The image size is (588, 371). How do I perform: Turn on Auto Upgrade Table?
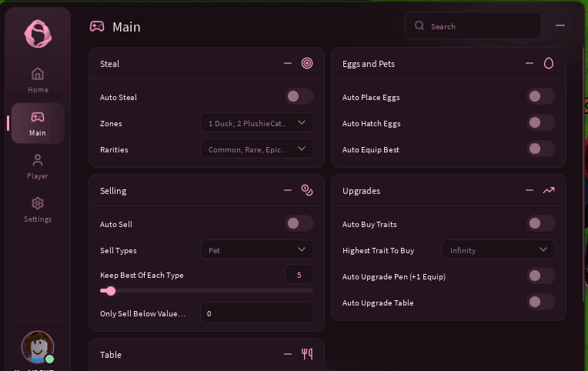[541, 302]
